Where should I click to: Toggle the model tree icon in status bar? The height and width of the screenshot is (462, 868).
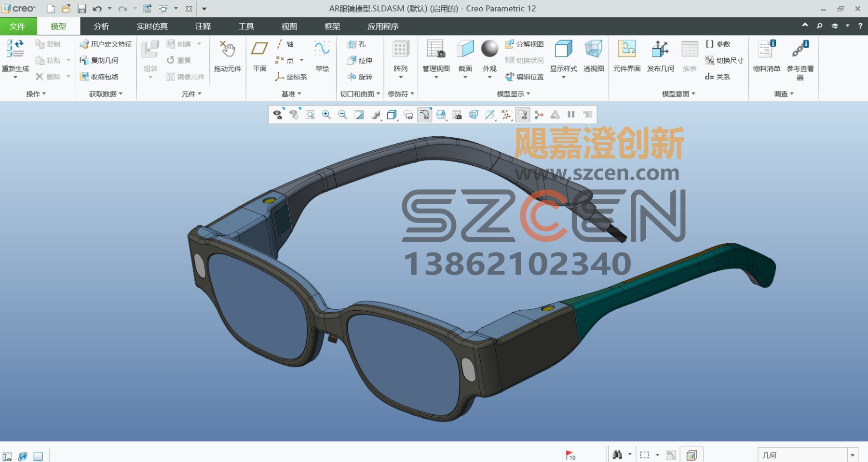tap(7, 456)
